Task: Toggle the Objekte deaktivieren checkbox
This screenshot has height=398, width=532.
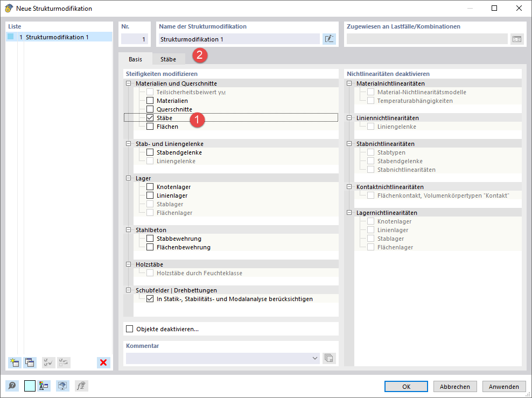Action: (130, 329)
